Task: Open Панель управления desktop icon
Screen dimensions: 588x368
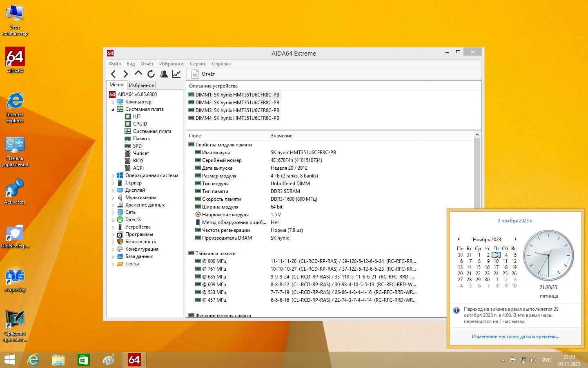Action: point(15,152)
